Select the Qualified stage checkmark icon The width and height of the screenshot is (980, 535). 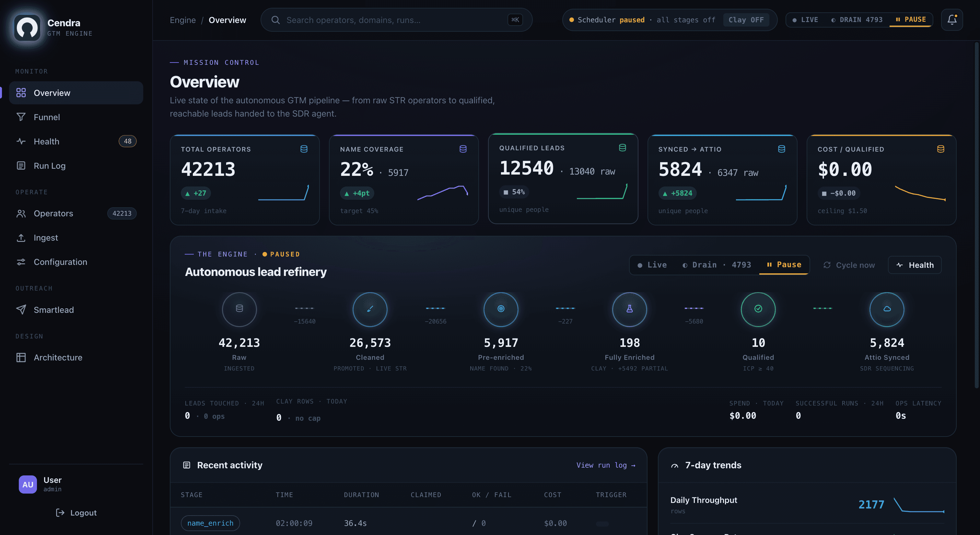(758, 309)
